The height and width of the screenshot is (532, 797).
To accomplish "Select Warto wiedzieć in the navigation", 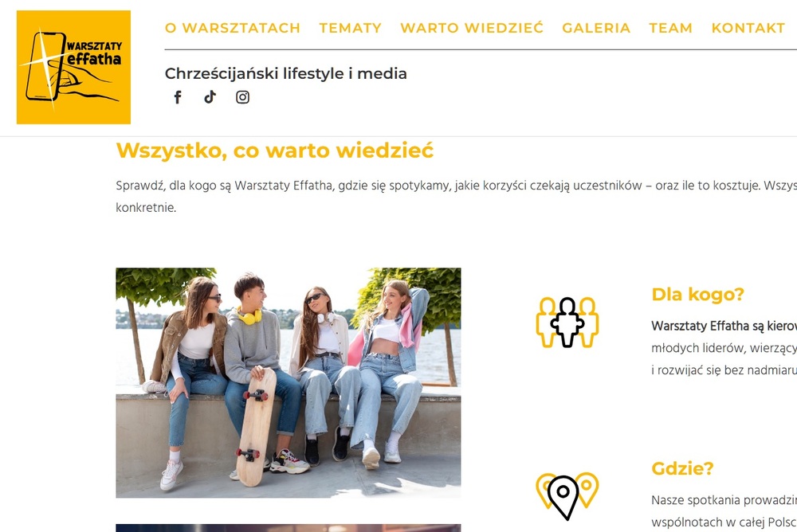I will 472,27.
